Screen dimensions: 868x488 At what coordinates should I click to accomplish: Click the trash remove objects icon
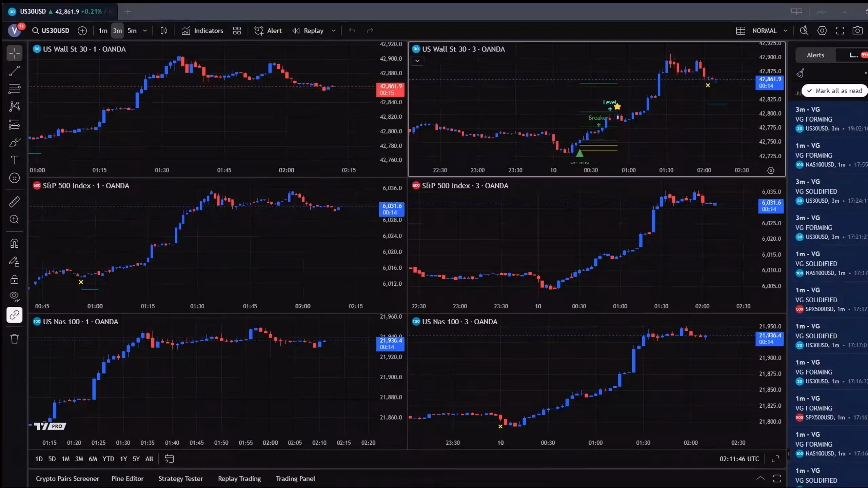[14, 339]
